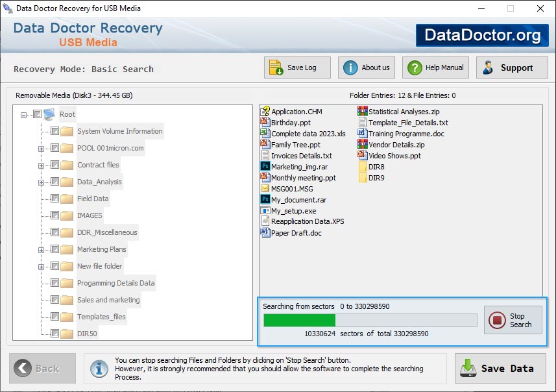
Task: Click the green sector search progress bar
Action: 370,320
